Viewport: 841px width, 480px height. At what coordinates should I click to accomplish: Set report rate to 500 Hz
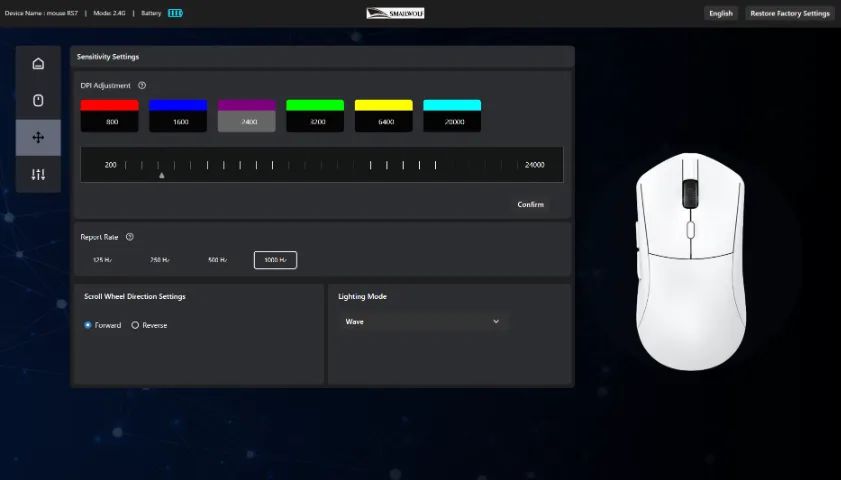coord(217,260)
